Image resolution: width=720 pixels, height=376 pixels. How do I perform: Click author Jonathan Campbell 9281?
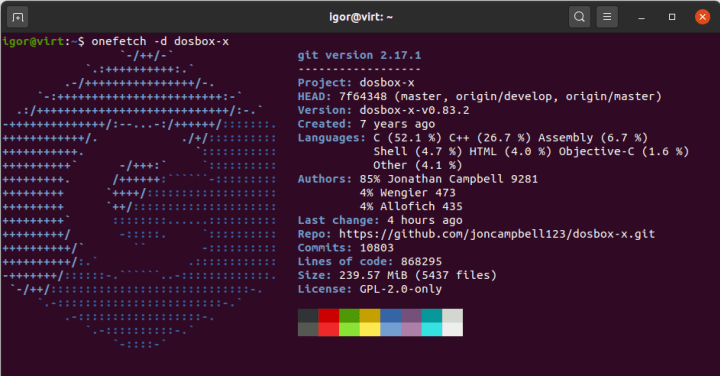tap(449, 179)
